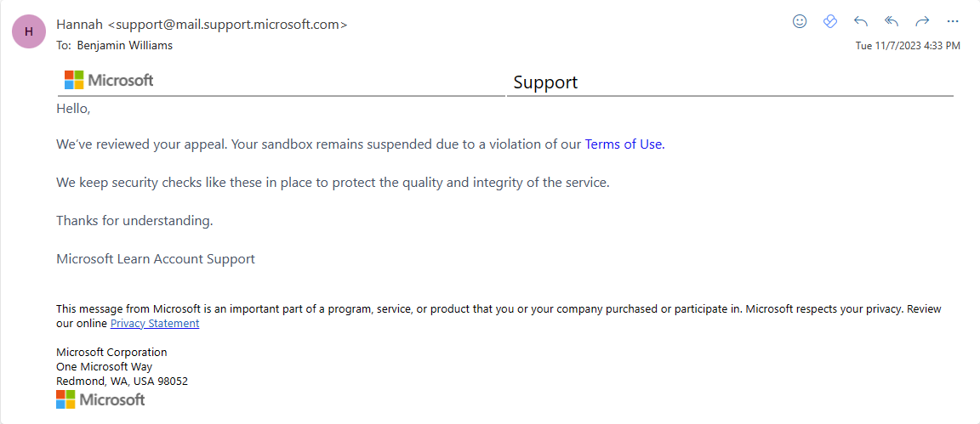The width and height of the screenshot is (980, 424).
Task: Click the received timestamp Tue 11/7/2023
Action: (908, 46)
